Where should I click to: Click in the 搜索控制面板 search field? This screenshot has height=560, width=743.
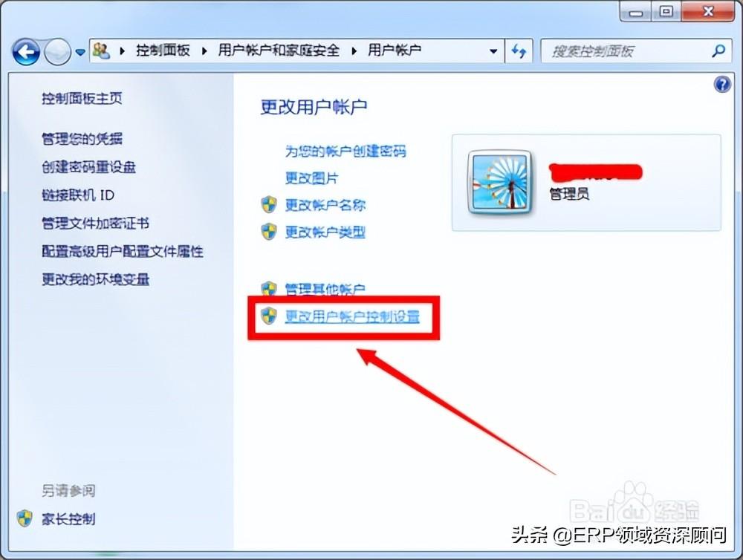(626, 51)
